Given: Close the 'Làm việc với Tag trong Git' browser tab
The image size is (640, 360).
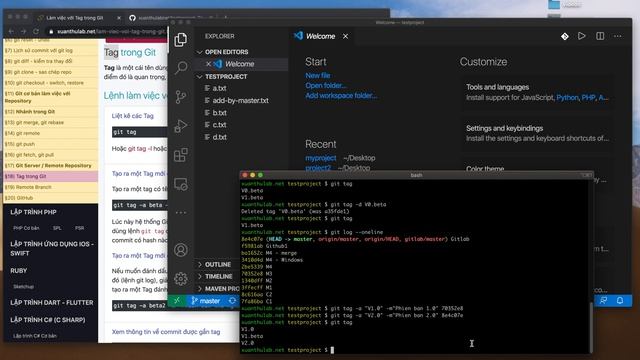Looking at the screenshot, I should [119, 18].
